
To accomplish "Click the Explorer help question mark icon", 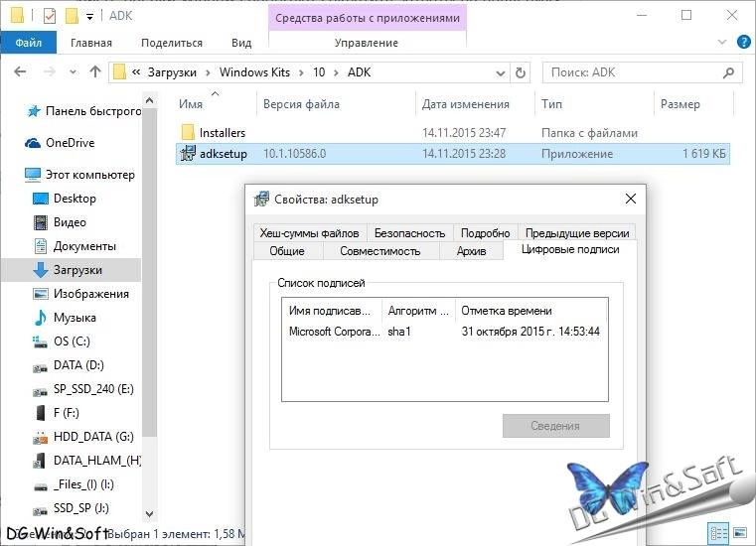I will pyautogui.click(x=743, y=42).
